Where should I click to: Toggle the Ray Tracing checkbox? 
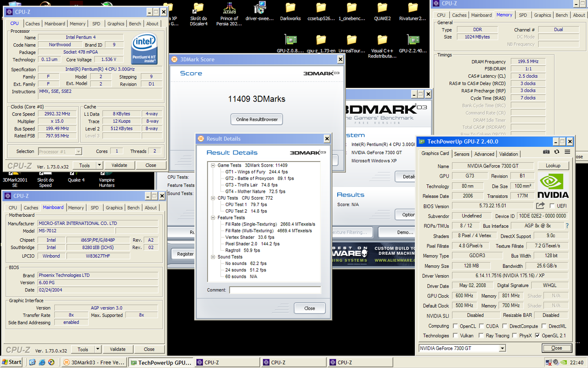point(481,335)
